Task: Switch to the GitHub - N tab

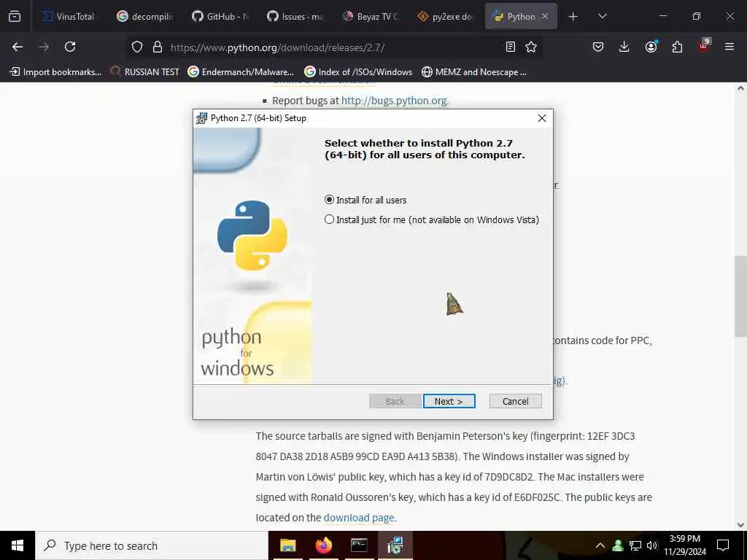Action: pos(220,16)
